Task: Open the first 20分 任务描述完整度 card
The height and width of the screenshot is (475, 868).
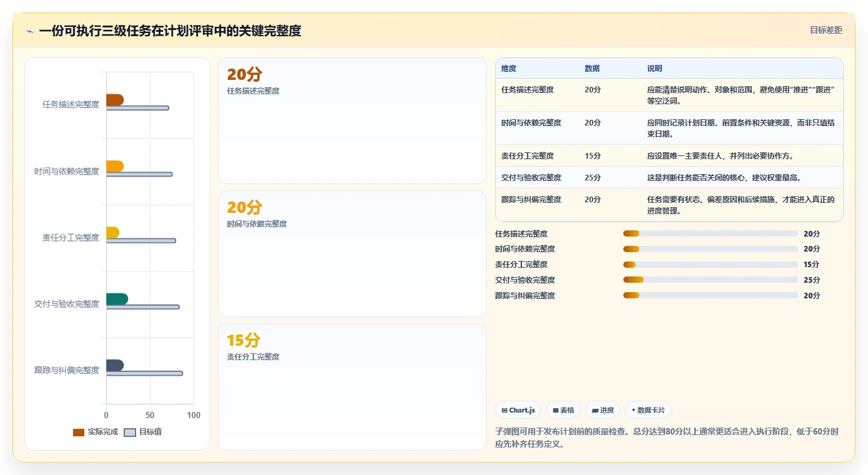Action: [352, 120]
